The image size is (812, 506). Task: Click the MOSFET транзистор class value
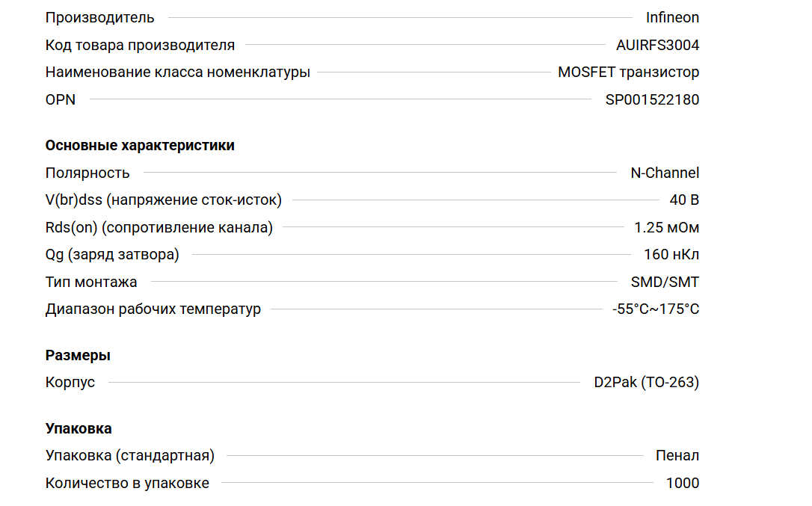point(628,72)
